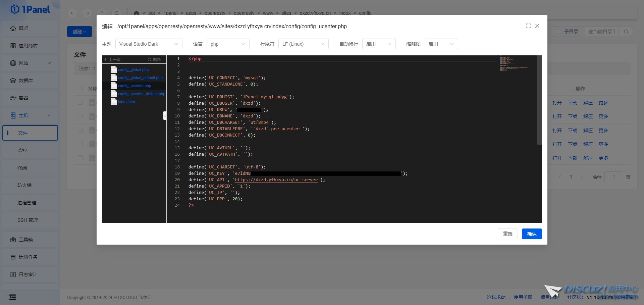This screenshot has width=644, height=305.
Task: Open 应用商店 app store in sidebar
Action: 30,46
